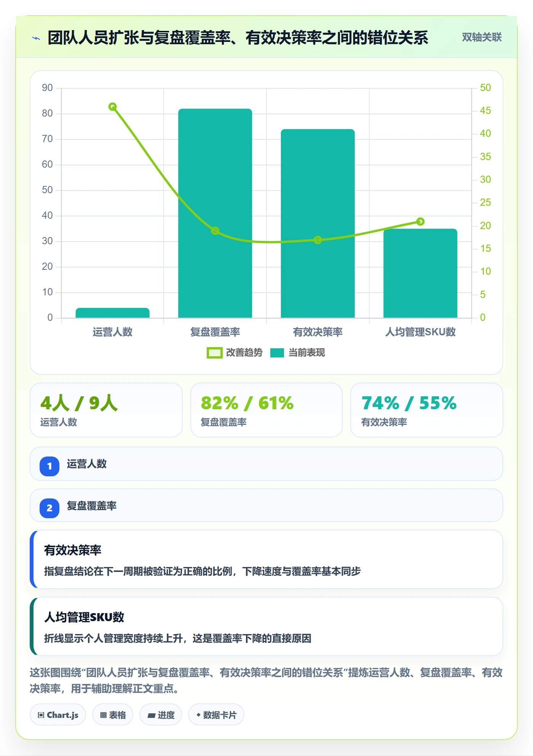Click the line point above 运营人数
The width and height of the screenshot is (533, 756).
113,107
